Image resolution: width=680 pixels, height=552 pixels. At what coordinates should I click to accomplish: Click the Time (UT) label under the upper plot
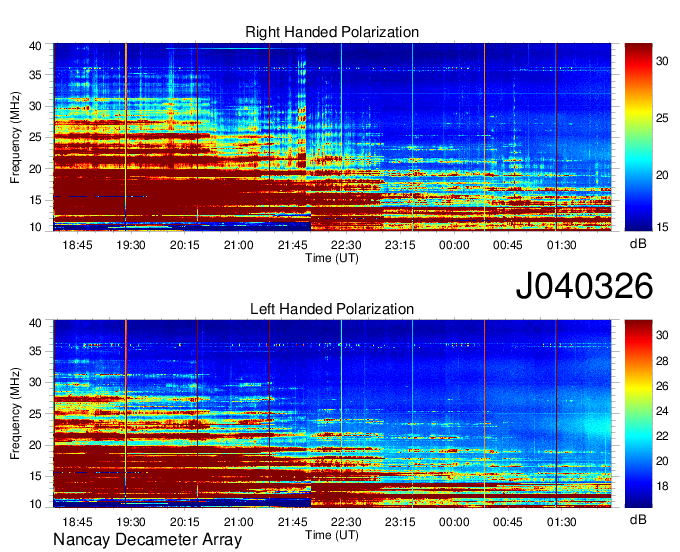click(332, 258)
